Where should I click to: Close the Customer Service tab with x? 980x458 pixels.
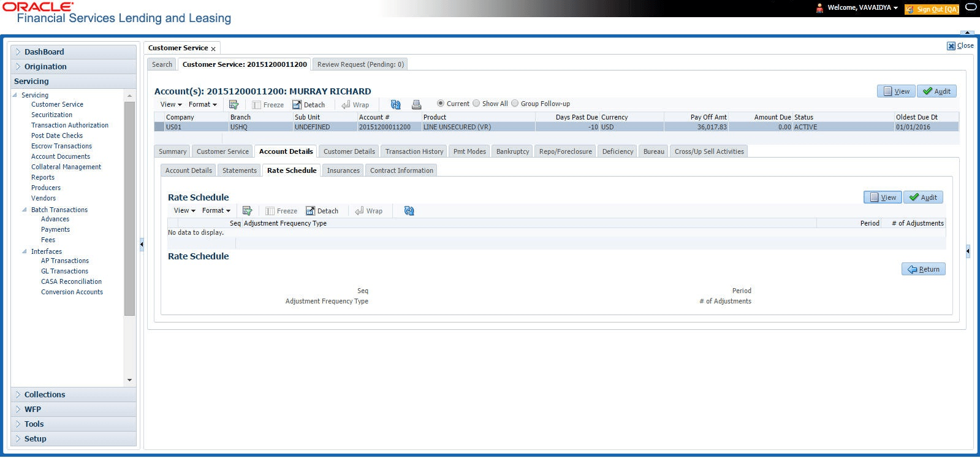[x=213, y=48]
